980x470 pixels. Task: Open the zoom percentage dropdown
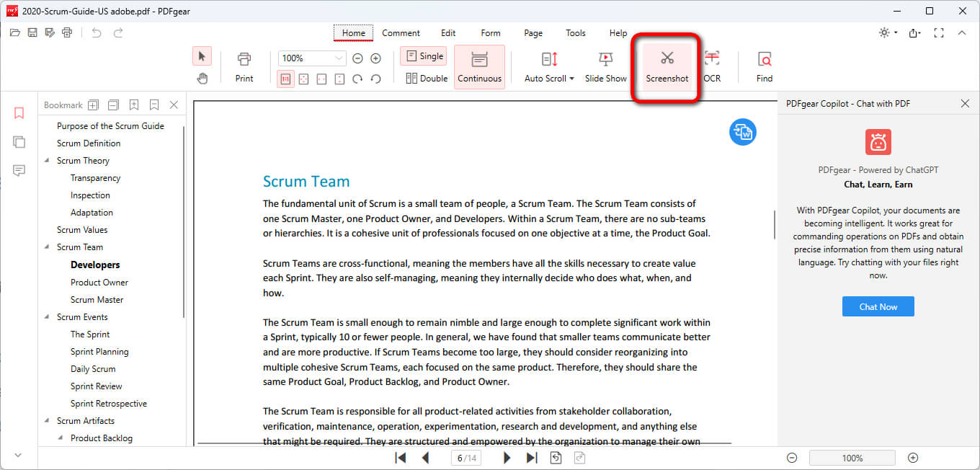coord(337,58)
